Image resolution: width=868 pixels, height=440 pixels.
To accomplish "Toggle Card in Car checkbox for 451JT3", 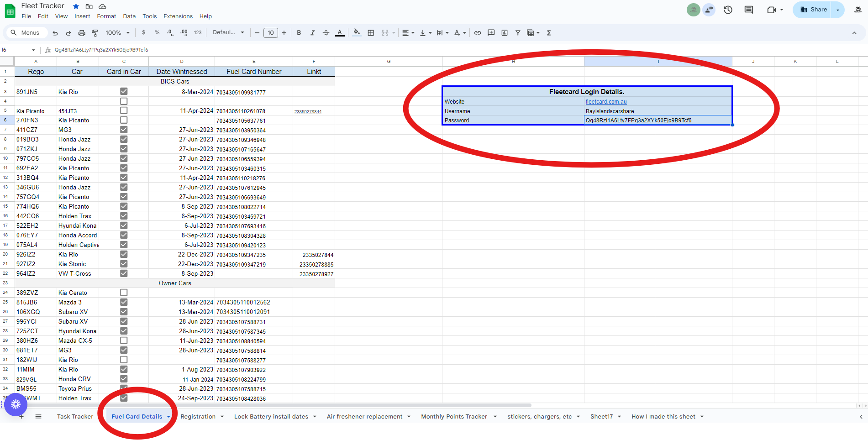I will [x=124, y=110].
